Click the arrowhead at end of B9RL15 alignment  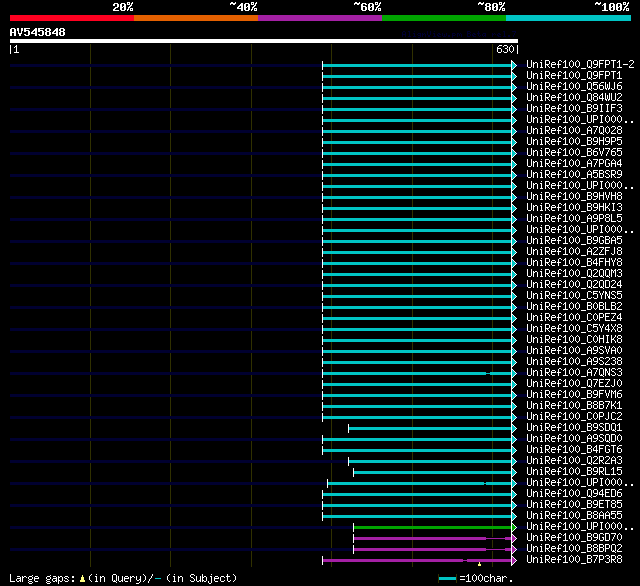pyautogui.click(x=514, y=473)
